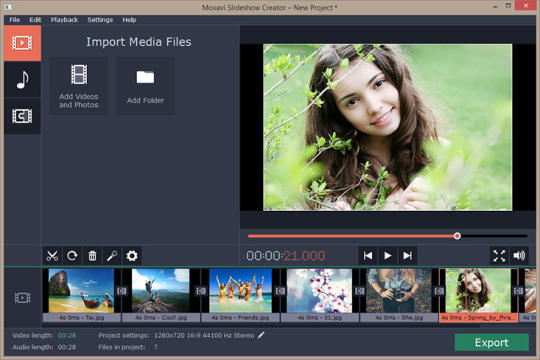Enter full screen preview
This screenshot has height=360, width=540.
click(499, 256)
